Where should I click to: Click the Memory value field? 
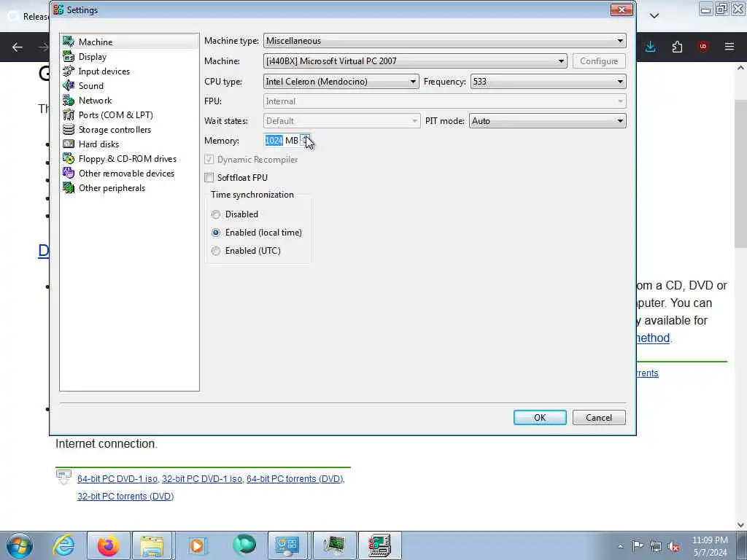282,141
